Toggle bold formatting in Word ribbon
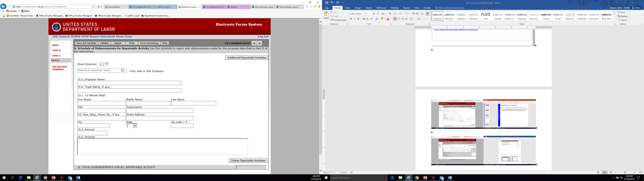Screen dimensions: 644x181 (x=351, y=19)
